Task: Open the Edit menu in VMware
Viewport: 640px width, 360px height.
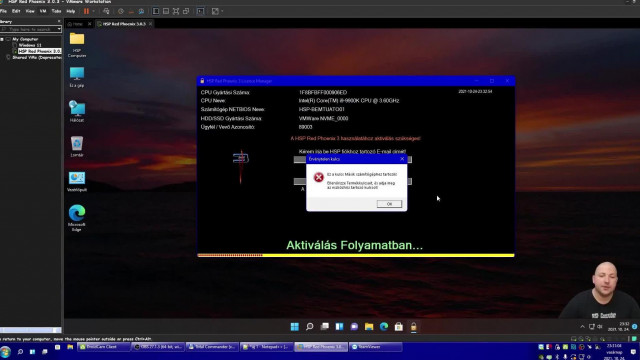Action: (x=16, y=11)
